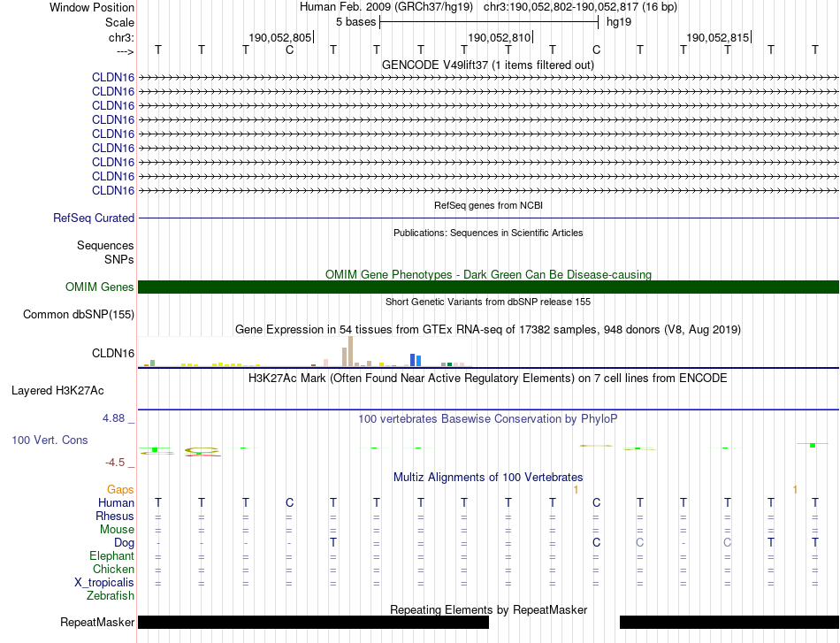The image size is (840, 643).
Task: Click the RepeatMasker track label
Action: (97, 622)
